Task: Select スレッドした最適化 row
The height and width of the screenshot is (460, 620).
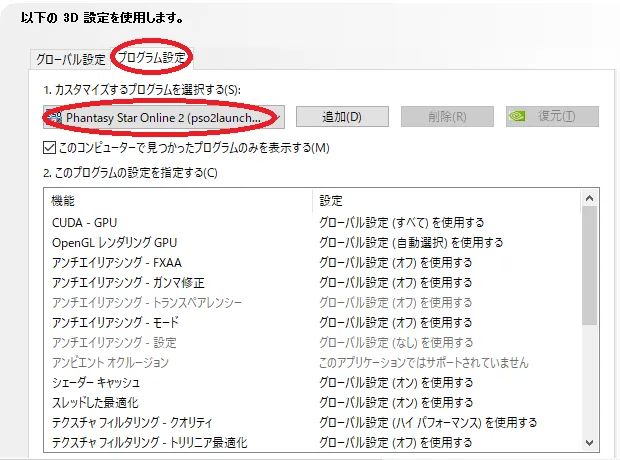Action: [312, 403]
